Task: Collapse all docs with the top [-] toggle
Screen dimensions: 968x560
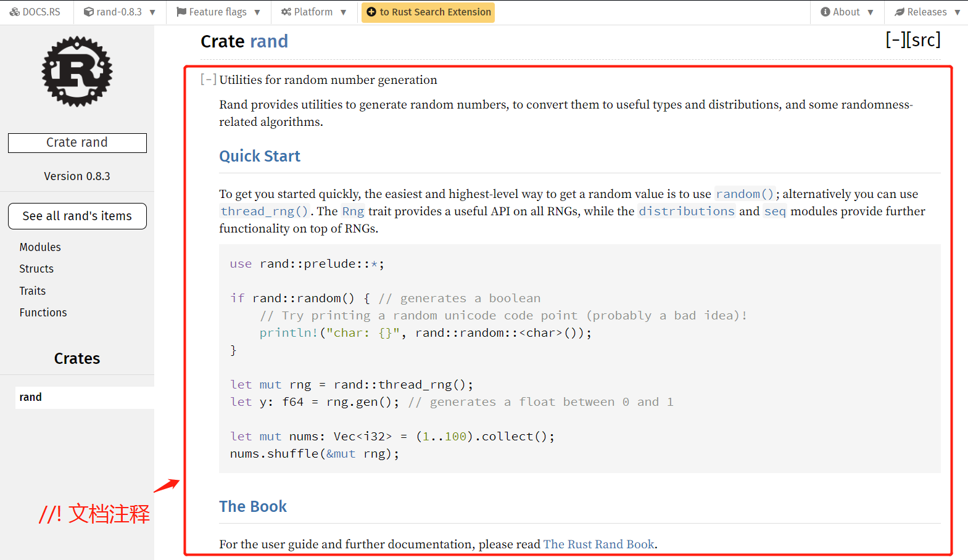Action: pos(895,40)
